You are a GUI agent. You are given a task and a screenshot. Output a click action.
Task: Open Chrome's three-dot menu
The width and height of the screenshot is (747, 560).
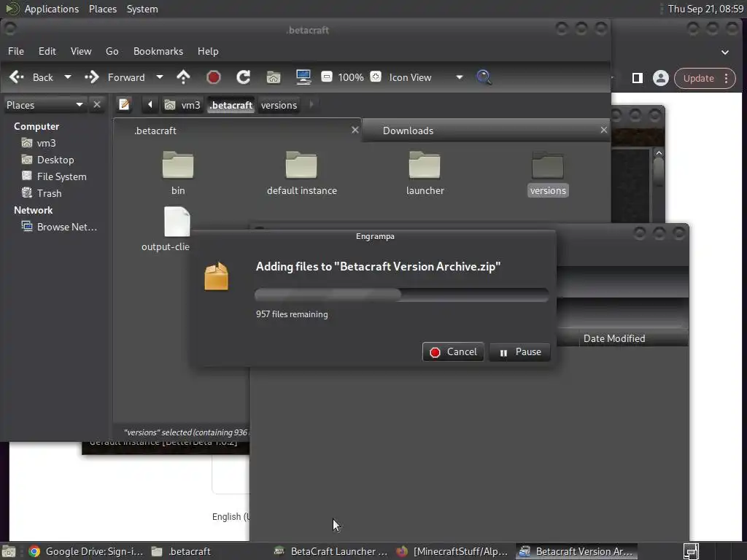[x=726, y=78]
